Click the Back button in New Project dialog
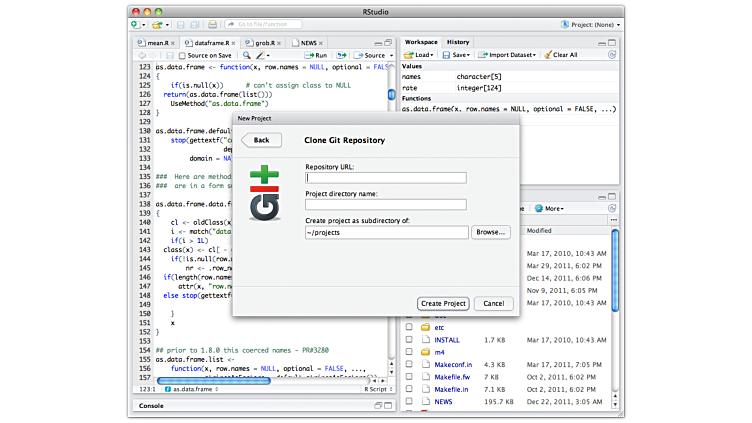The height and width of the screenshot is (423, 752). [261, 140]
